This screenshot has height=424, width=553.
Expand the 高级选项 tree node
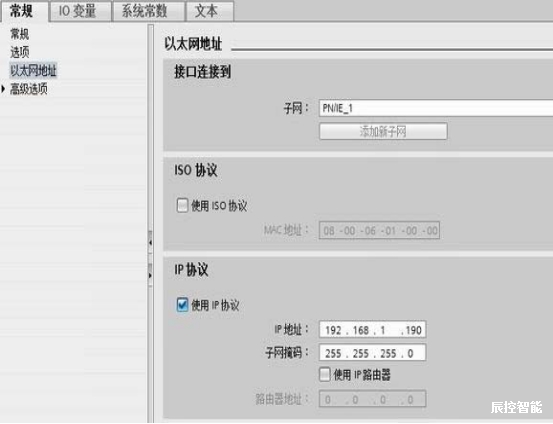coord(3,89)
